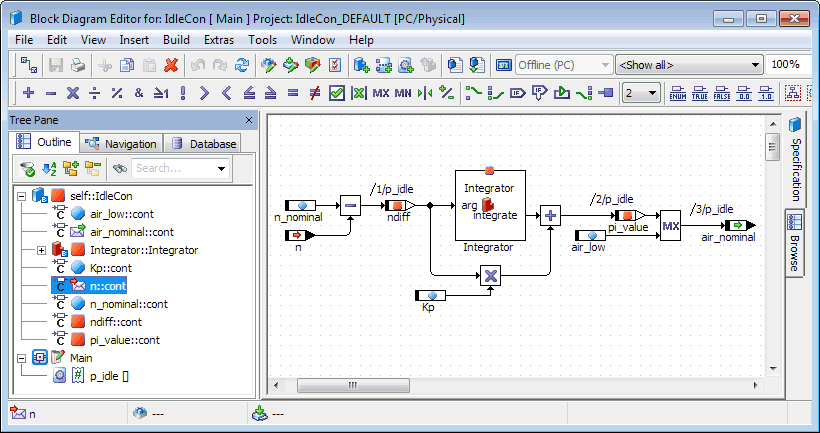The image size is (820, 433).
Task: Open the Specification side tab
Action: (x=794, y=161)
